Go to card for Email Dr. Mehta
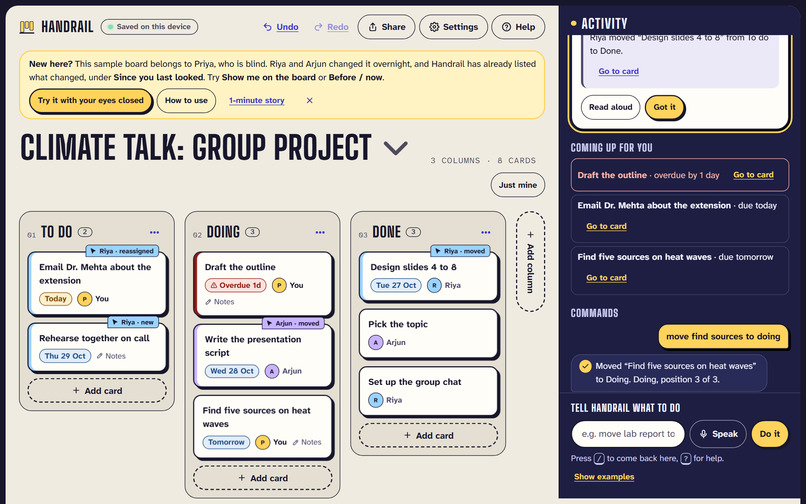The image size is (806, 504). click(x=606, y=226)
